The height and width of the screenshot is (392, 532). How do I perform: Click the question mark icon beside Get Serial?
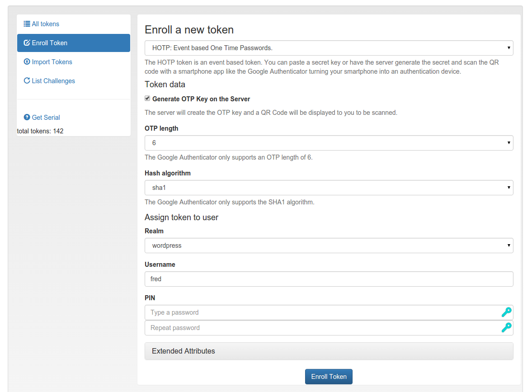(x=27, y=118)
